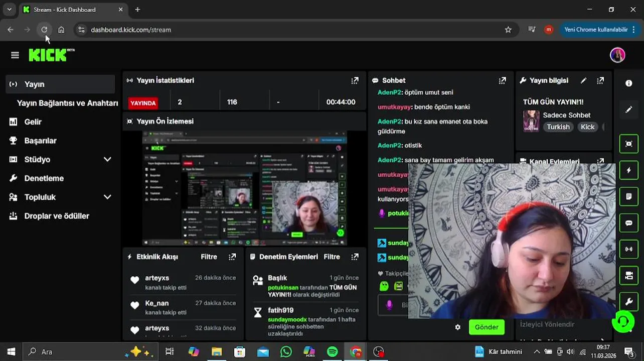
Task: Click the Turkish language tag
Action: coord(558,127)
